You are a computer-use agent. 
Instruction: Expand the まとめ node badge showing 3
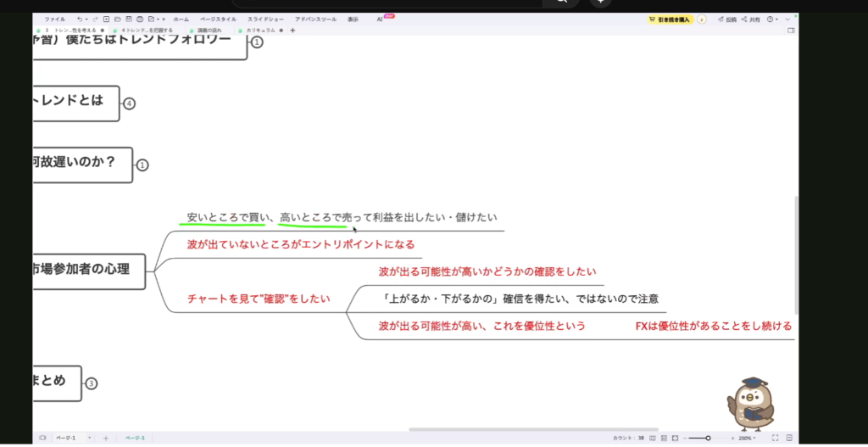[92, 383]
